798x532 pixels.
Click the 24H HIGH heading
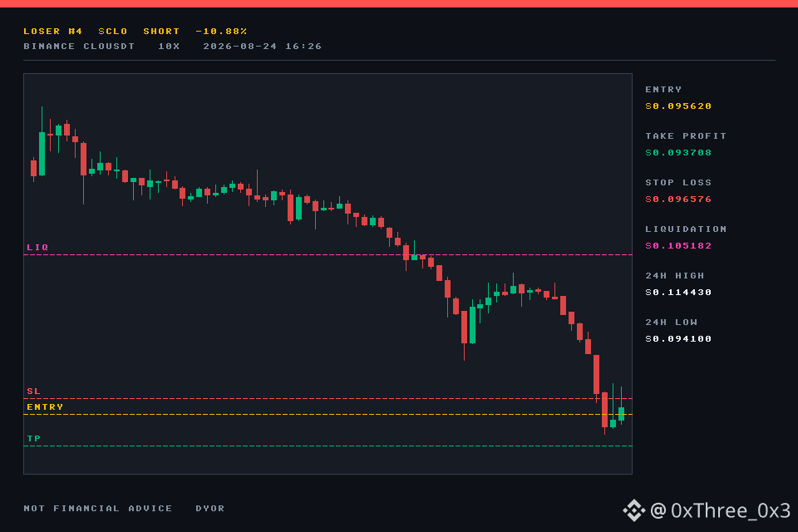[x=675, y=276]
